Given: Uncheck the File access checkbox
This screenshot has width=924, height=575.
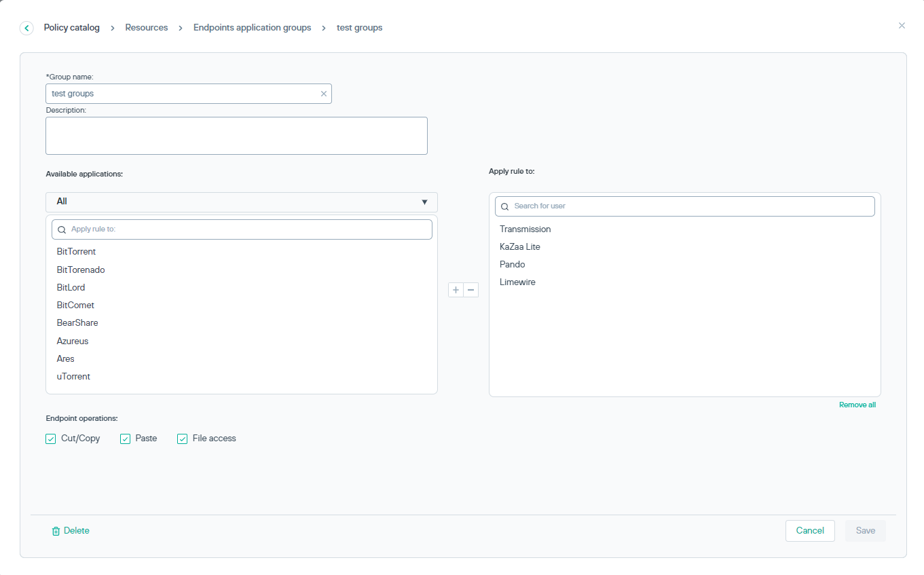Looking at the screenshot, I should pos(182,439).
